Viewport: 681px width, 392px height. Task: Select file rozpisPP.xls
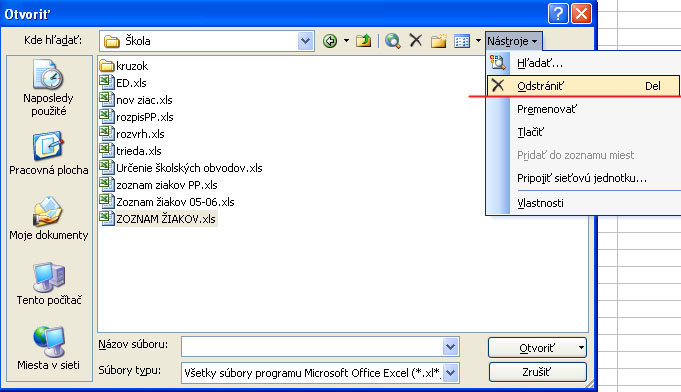tap(136, 117)
